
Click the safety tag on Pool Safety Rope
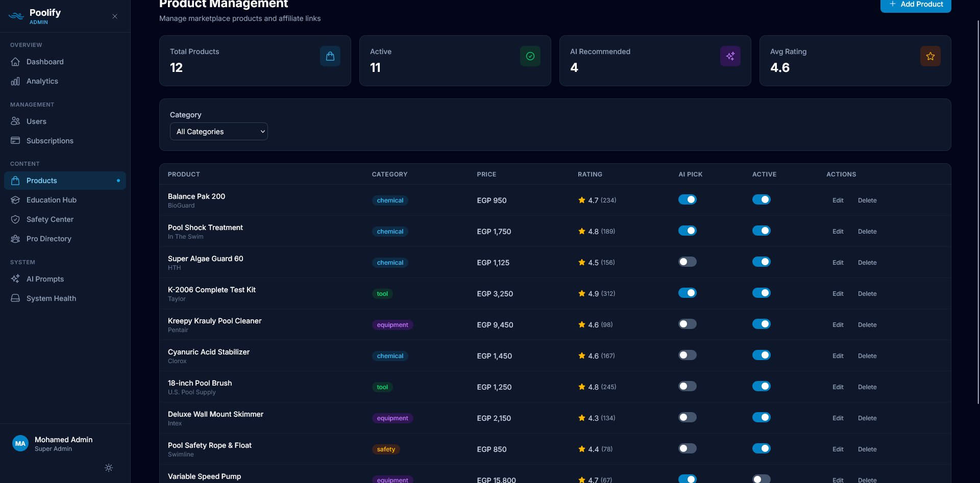tap(386, 449)
